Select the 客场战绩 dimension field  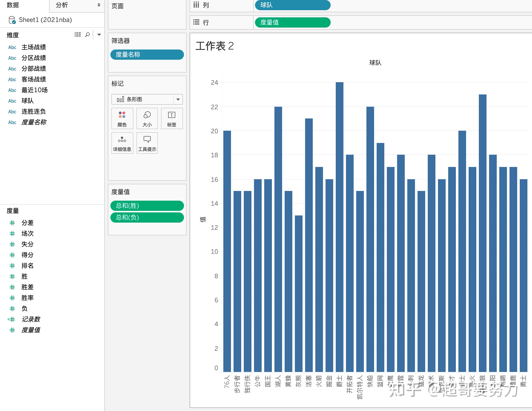tap(34, 79)
